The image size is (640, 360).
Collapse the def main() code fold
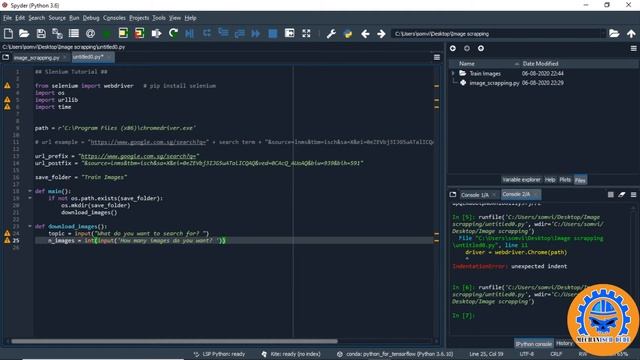[30, 191]
